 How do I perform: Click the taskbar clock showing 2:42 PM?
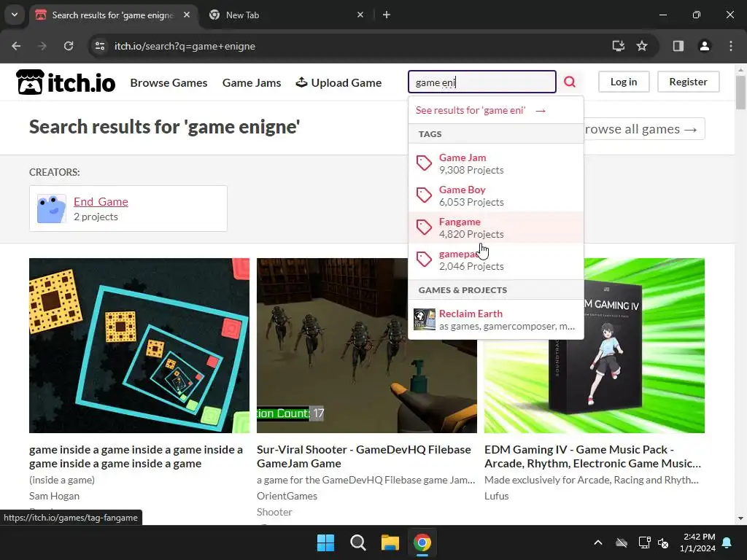(x=697, y=542)
